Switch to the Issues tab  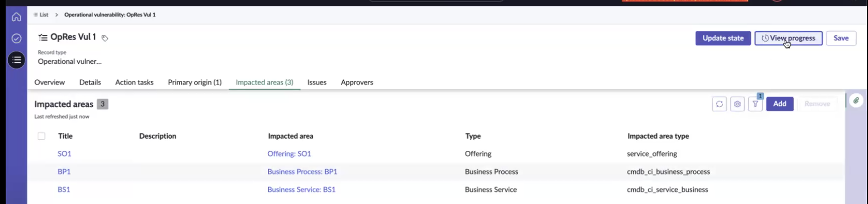317,82
